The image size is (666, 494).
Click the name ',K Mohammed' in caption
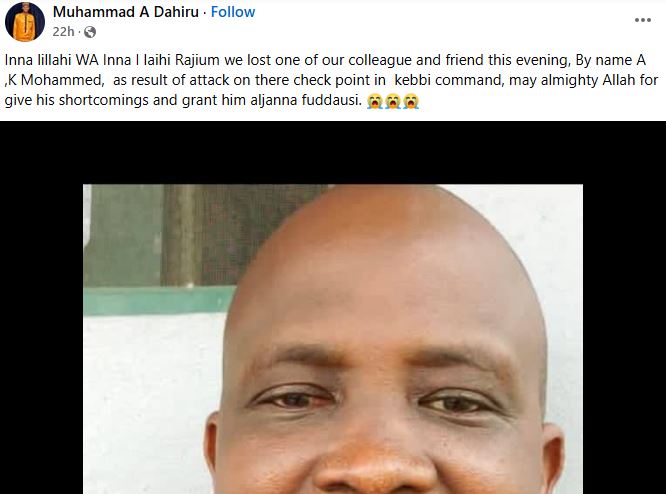click(x=54, y=80)
